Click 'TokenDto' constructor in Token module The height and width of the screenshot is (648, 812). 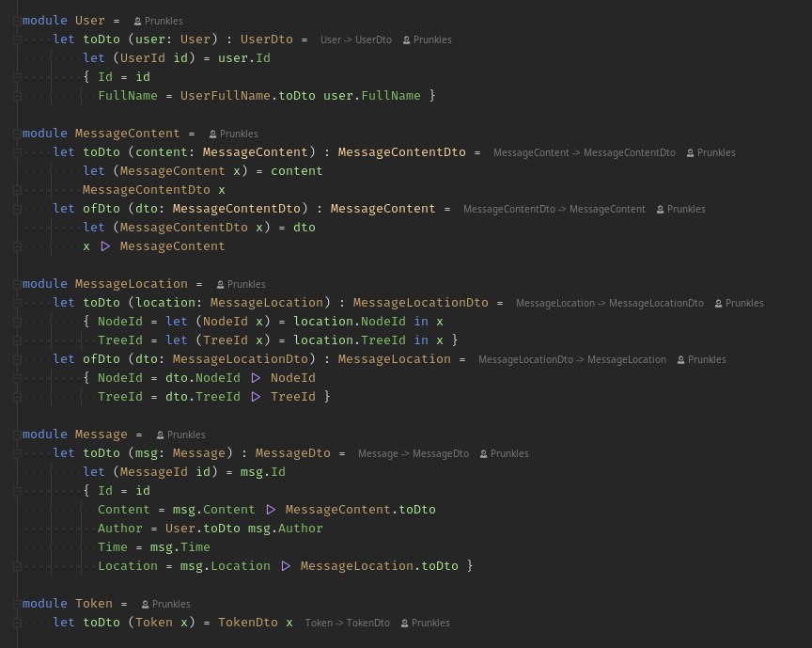tap(247, 623)
